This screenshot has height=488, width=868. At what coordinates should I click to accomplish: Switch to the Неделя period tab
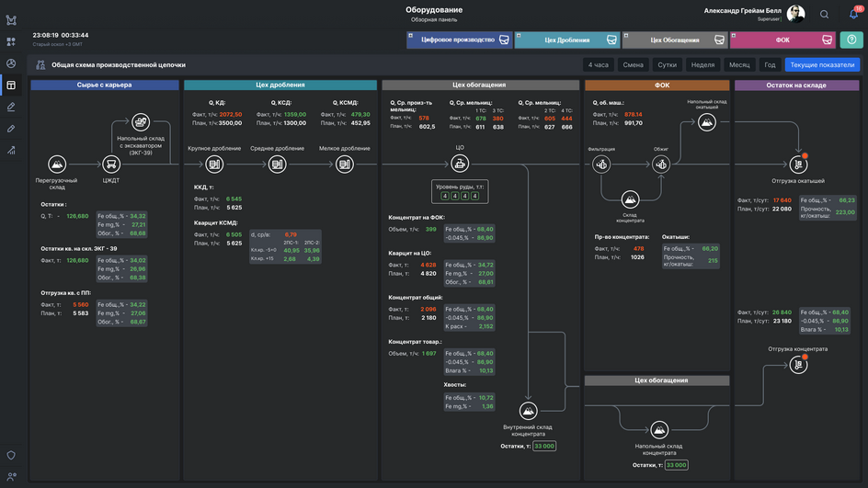point(702,64)
